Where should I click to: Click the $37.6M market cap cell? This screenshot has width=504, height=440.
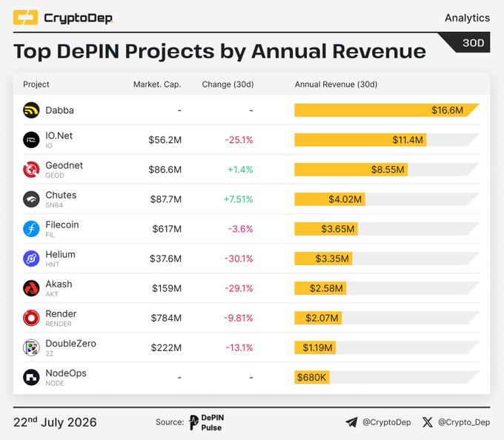tap(165, 259)
